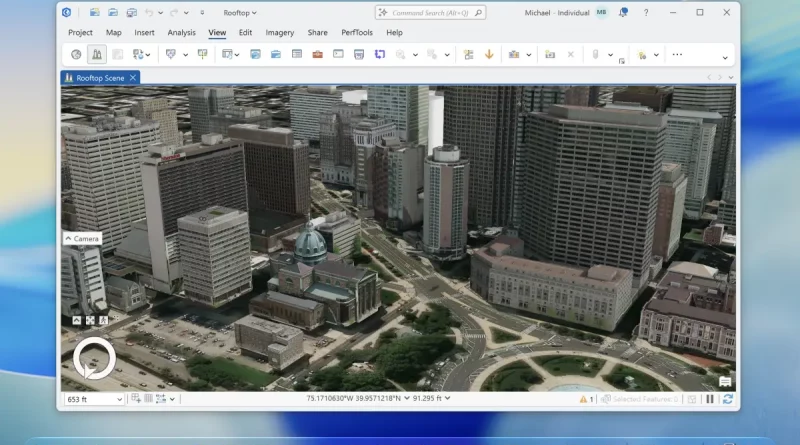Click the on-screen navigator rotation ring

(94, 358)
